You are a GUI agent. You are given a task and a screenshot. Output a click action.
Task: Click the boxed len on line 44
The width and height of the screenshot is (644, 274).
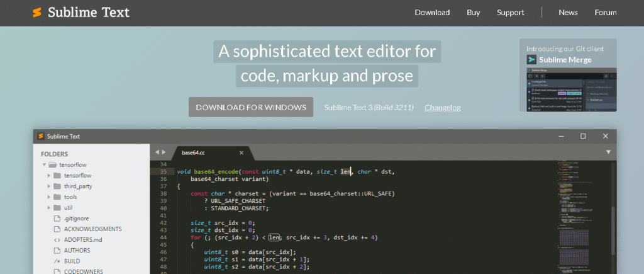click(x=274, y=237)
